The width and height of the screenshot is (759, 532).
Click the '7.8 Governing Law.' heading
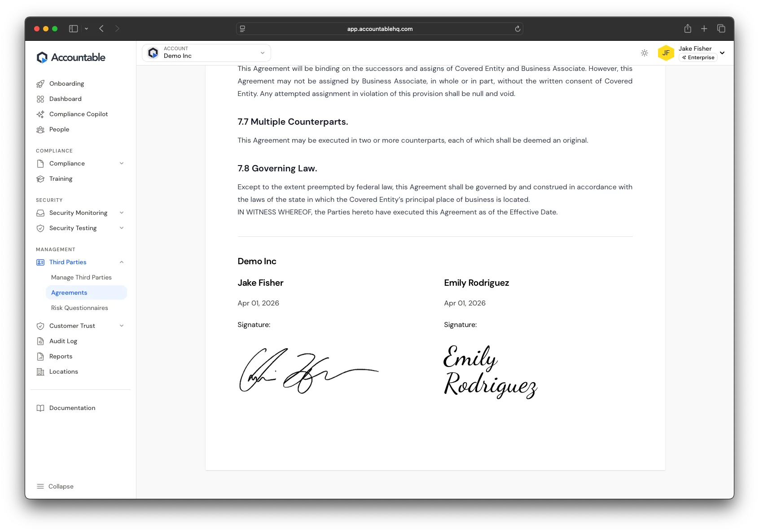[277, 169]
